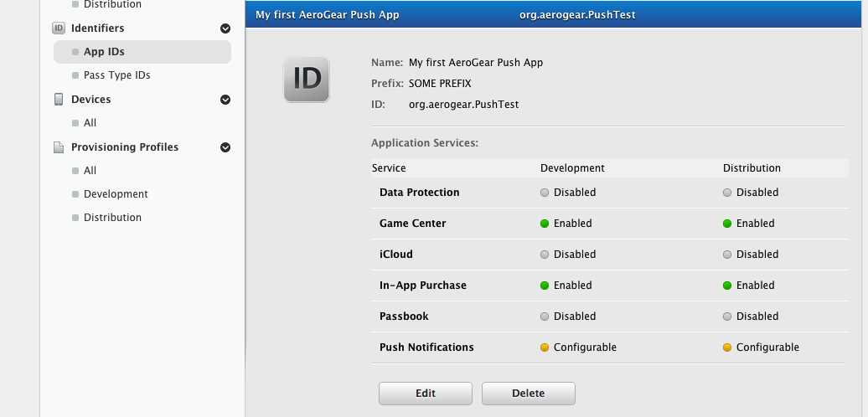Viewport: 868px width, 417px height.
Task: Click the Provisioning Profiles document icon
Action: click(x=59, y=147)
